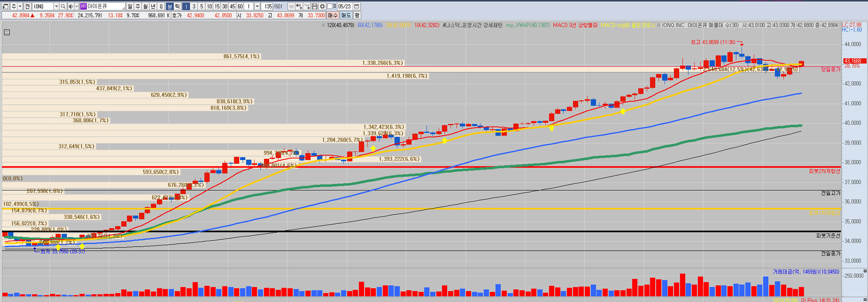Click the date field showing 05/23
This screenshot has height=302, width=868.
[344, 6]
